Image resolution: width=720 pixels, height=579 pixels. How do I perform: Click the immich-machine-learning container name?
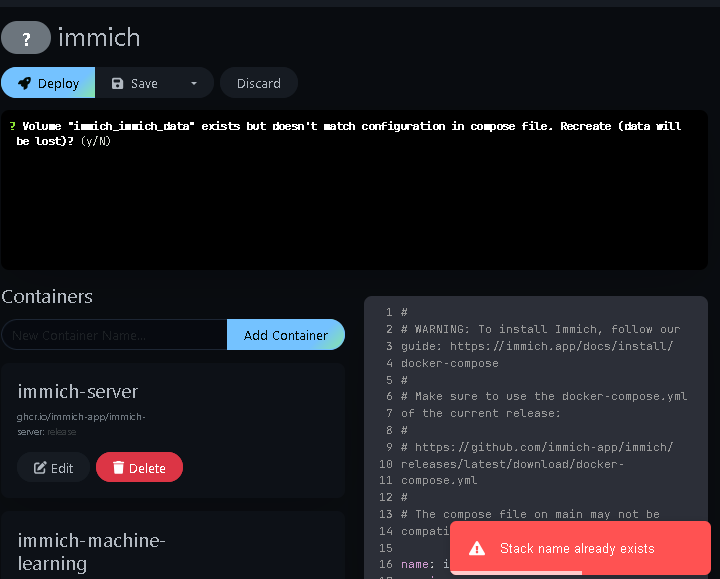coord(91,552)
